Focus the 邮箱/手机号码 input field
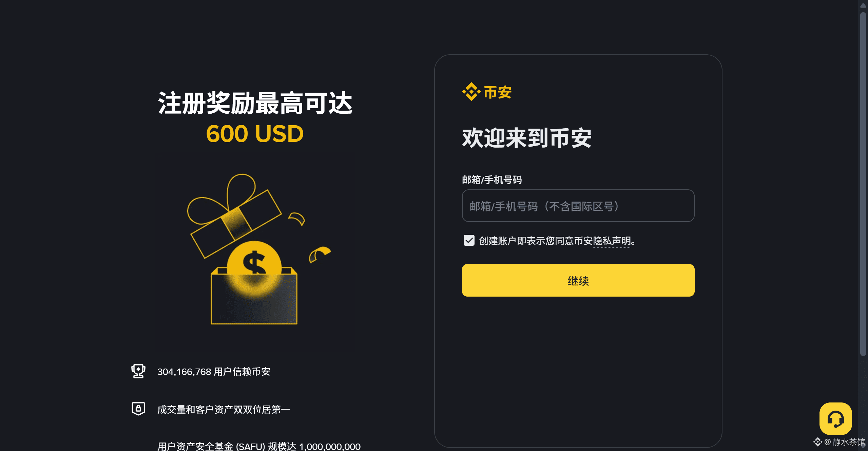 [578, 206]
